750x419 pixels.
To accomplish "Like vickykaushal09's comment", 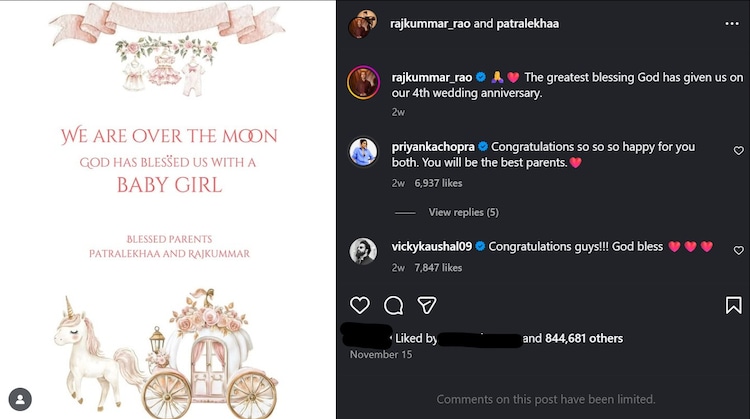I will [x=739, y=251].
